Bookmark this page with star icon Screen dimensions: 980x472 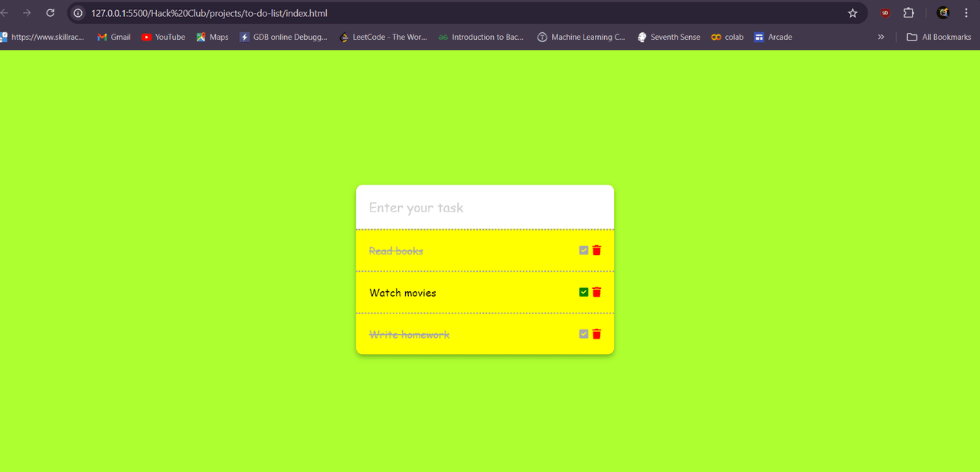(853, 13)
